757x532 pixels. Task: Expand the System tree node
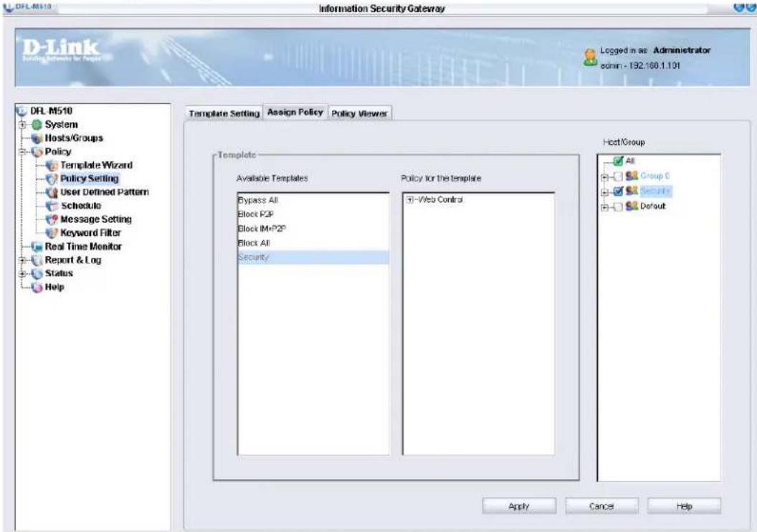pyautogui.click(x=22, y=125)
